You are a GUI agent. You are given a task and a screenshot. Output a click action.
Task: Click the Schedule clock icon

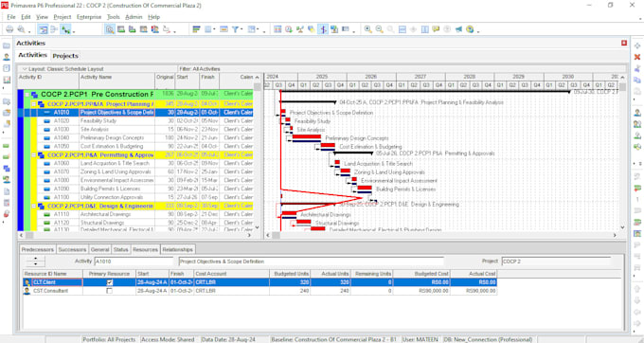pos(289,29)
